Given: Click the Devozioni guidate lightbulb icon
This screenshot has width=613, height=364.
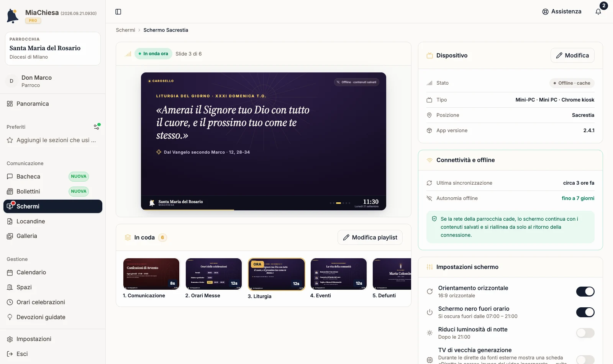Looking at the screenshot, I should tap(10, 317).
